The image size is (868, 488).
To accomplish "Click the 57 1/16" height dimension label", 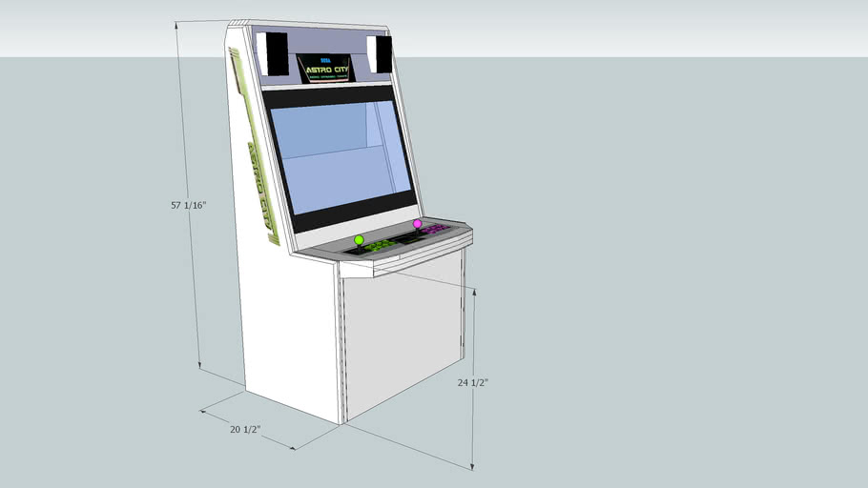I will (x=189, y=205).
